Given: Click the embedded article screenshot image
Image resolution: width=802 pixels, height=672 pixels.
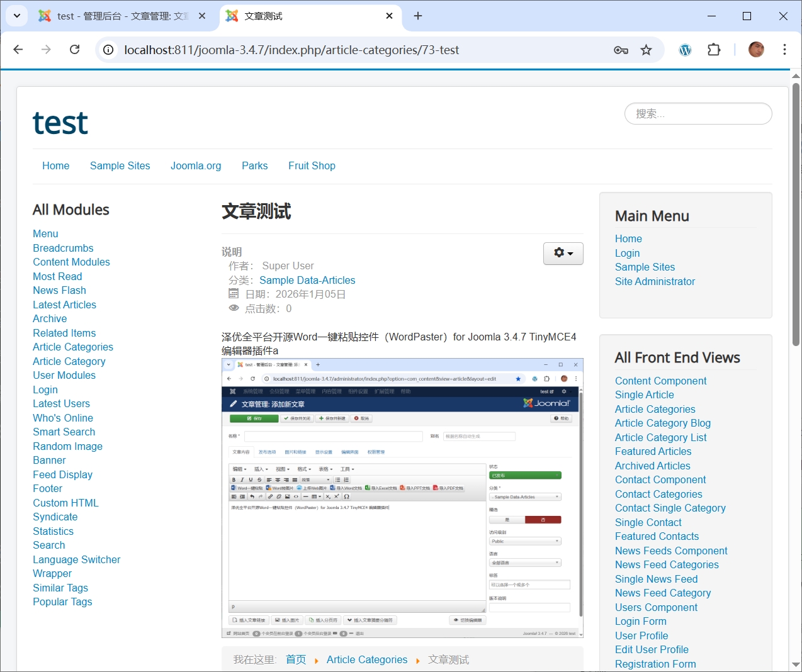Looking at the screenshot, I should click(402, 498).
